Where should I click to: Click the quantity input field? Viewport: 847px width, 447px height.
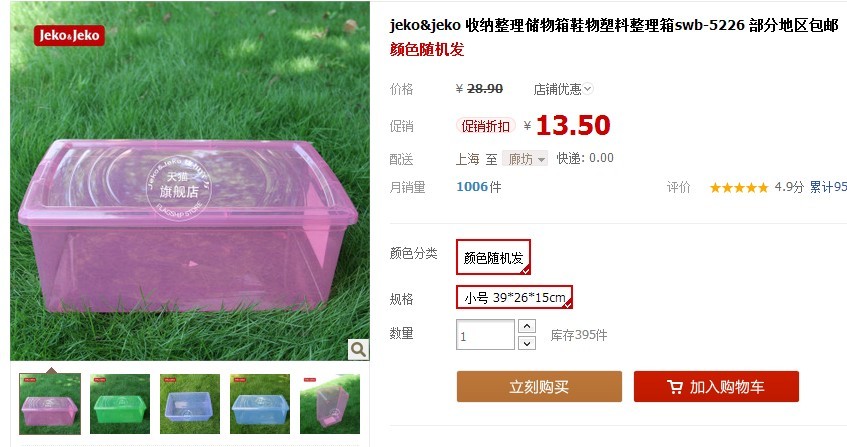click(485, 335)
